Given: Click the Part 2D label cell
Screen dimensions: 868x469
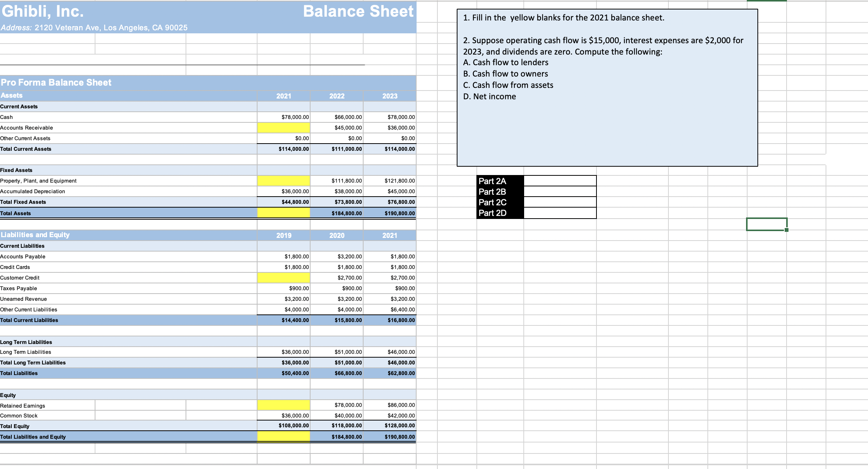Looking at the screenshot, I should [x=500, y=213].
